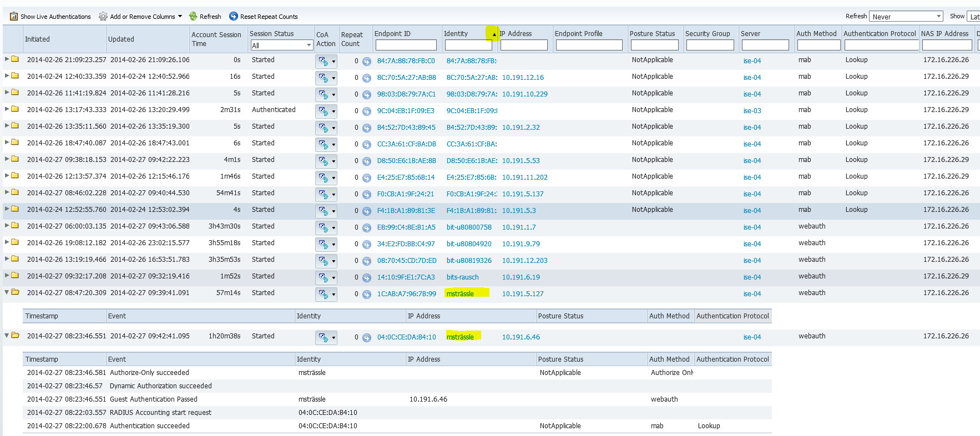Click folder icon of session initiated 2014-02-26 21:09:23.257
The height and width of the screenshot is (436, 980).
[x=15, y=59]
